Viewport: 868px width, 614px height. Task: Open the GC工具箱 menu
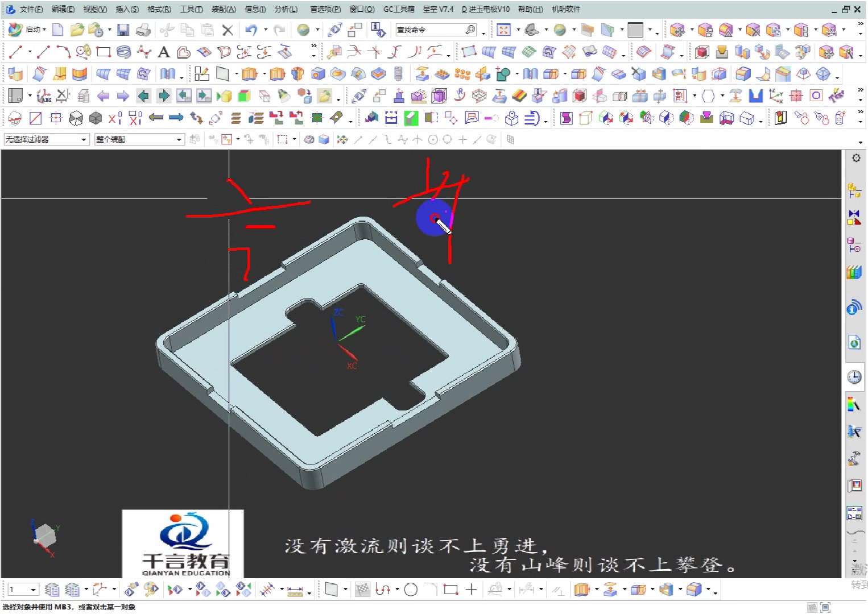(x=400, y=9)
